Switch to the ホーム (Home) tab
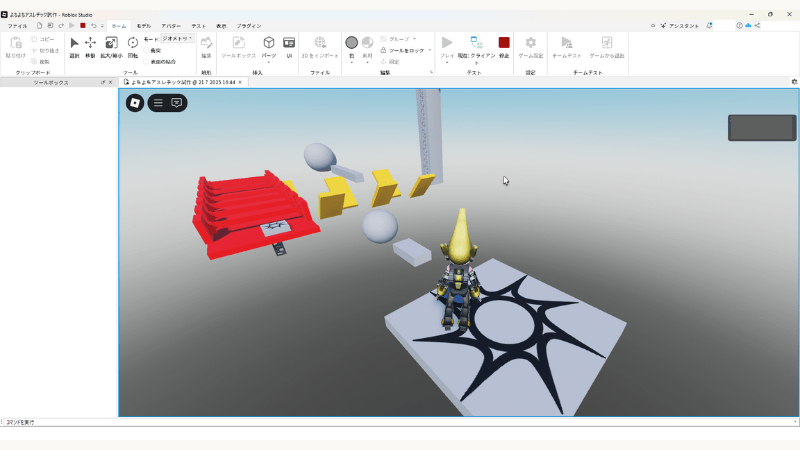Viewport: 800px width, 450px height. click(119, 26)
